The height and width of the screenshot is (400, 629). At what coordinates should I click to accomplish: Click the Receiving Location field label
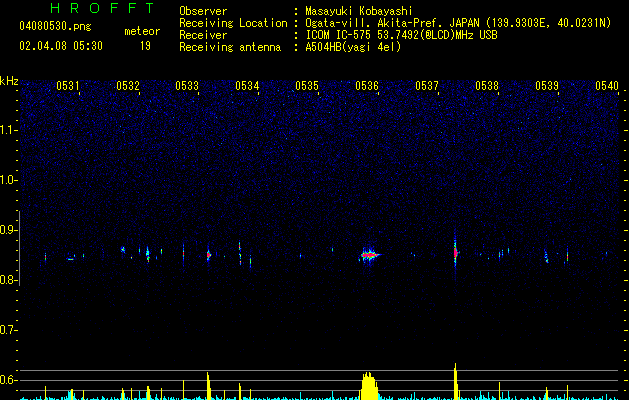point(233,23)
